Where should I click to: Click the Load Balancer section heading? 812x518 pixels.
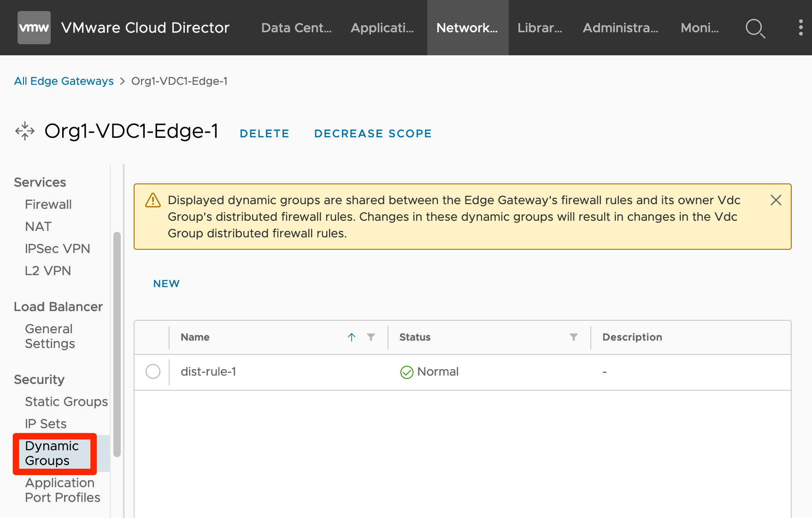pyautogui.click(x=58, y=307)
